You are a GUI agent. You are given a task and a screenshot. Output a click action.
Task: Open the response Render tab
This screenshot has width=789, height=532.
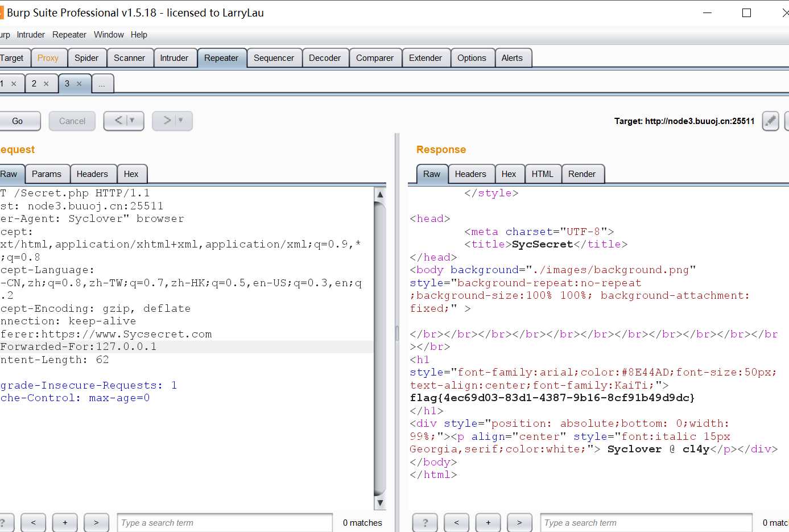point(581,174)
